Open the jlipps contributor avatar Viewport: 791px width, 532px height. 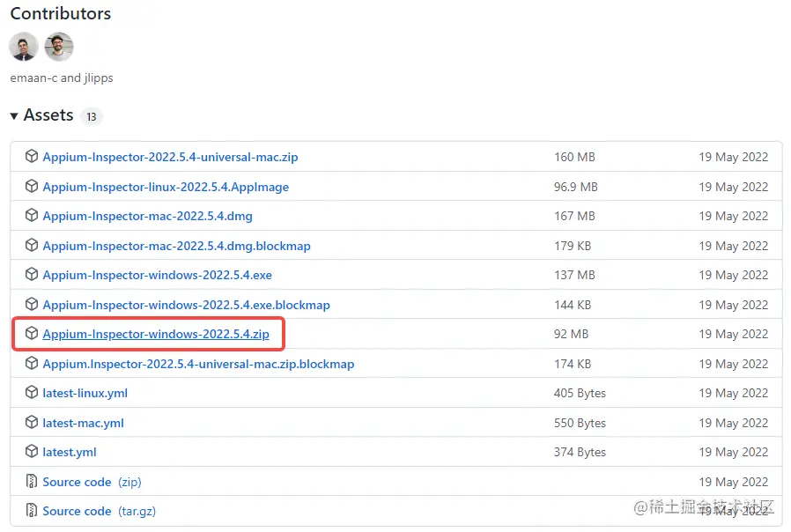click(59, 47)
